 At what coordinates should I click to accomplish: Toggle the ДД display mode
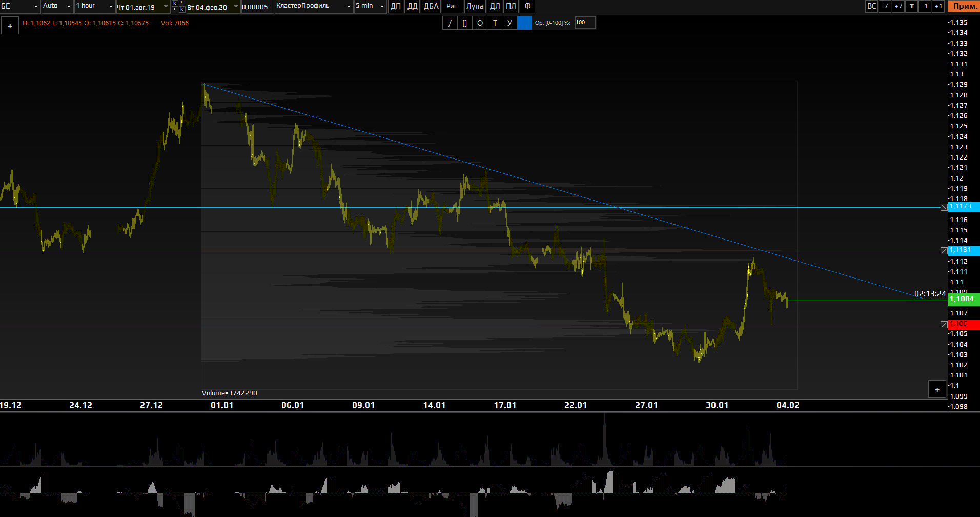412,7
